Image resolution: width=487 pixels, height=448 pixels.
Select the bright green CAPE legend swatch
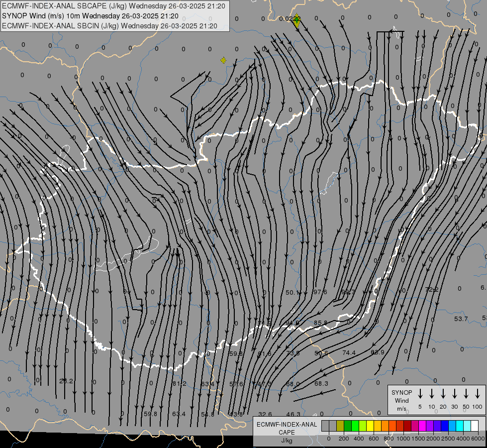pyautogui.click(x=355, y=426)
